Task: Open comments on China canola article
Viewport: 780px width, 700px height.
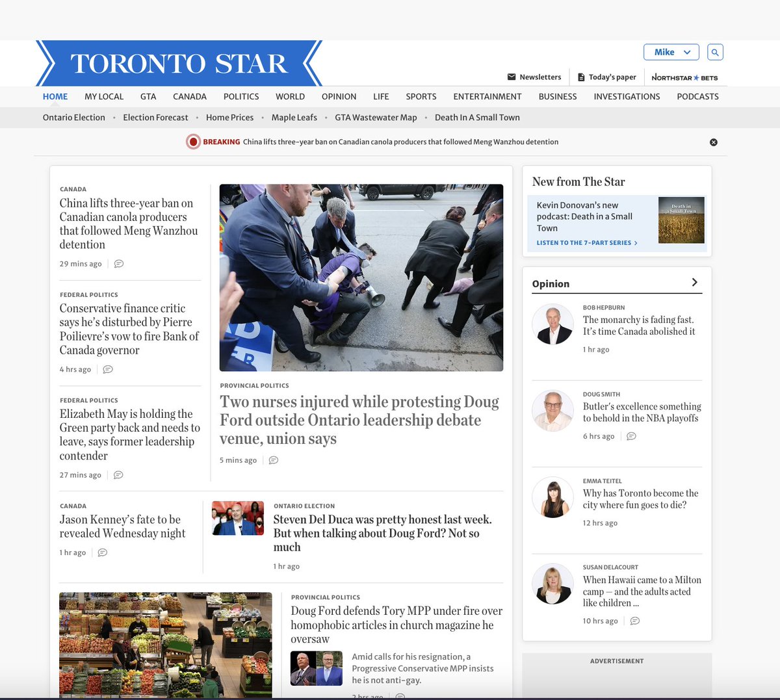Action: pos(119,264)
